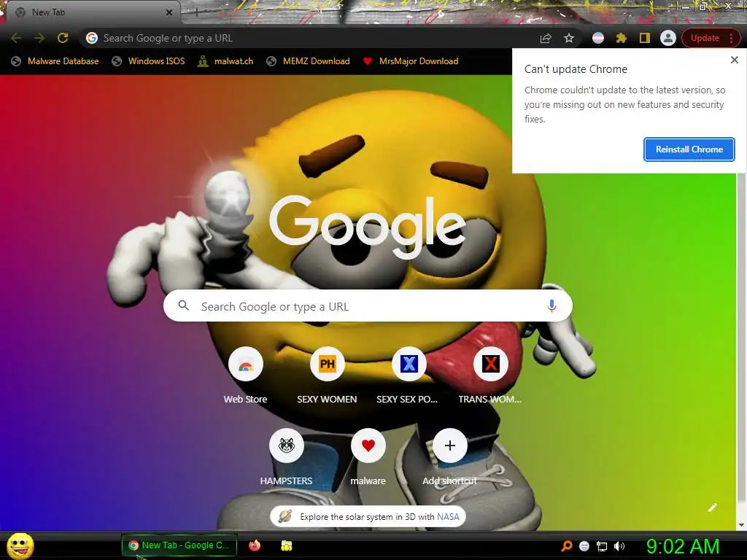This screenshot has width=747, height=560.
Task: Click the page scrollbar down arrow
Action: click(x=741, y=525)
